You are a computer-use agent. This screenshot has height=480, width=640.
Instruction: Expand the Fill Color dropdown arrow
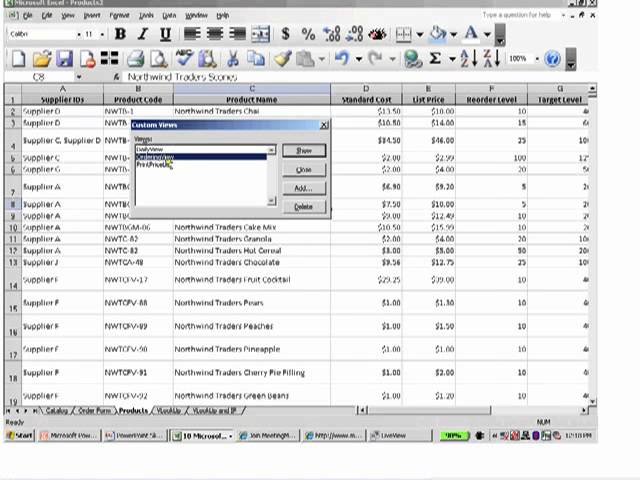[453, 35]
